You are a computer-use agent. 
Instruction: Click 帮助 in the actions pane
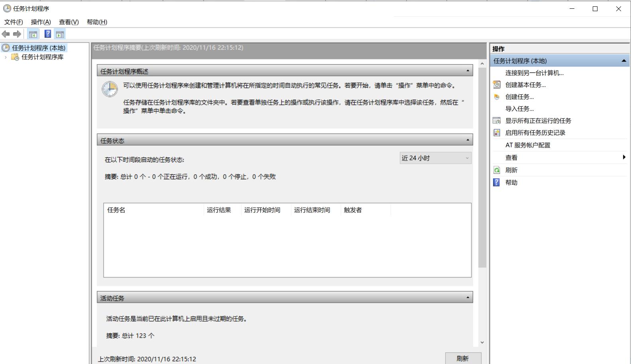(x=511, y=183)
